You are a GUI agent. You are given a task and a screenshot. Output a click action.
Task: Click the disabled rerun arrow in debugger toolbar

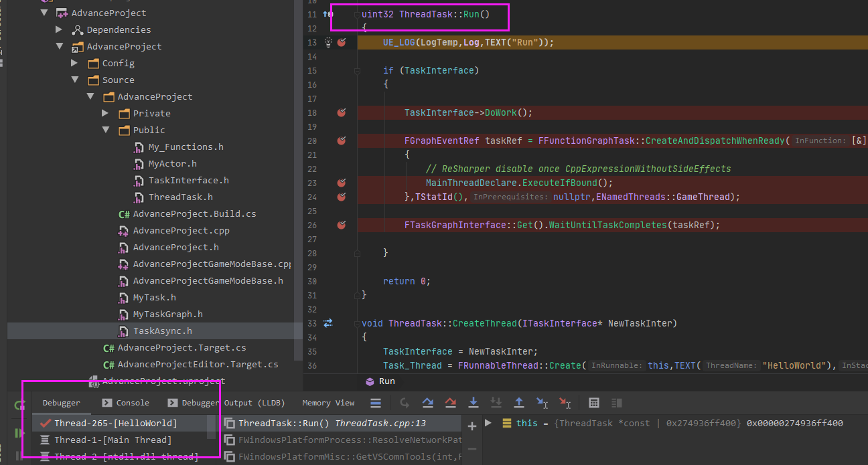pyautogui.click(x=405, y=403)
